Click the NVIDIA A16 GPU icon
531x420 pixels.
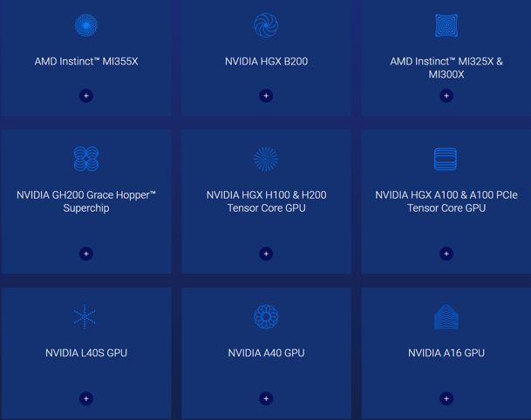(446, 317)
